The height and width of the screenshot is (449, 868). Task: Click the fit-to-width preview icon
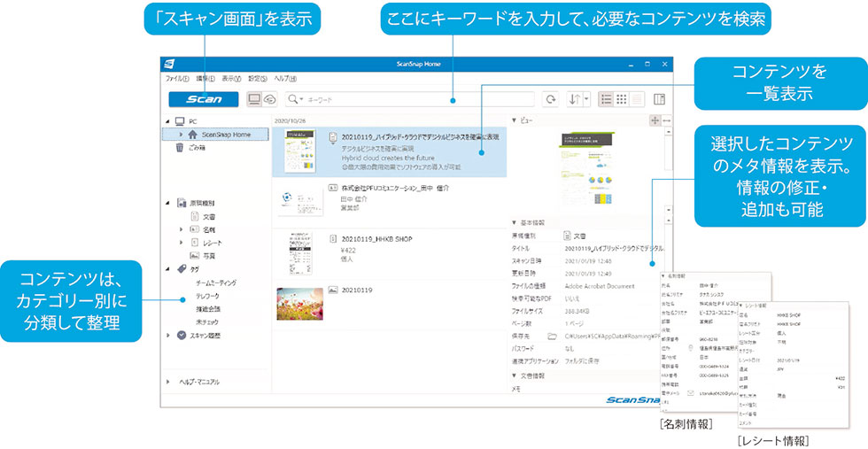[666, 120]
